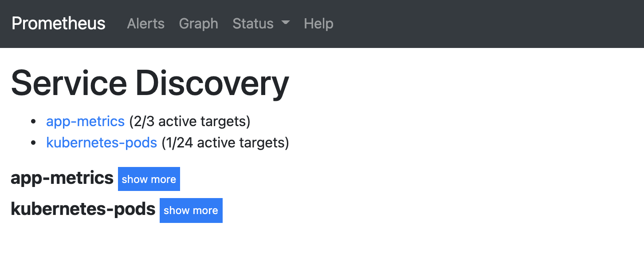
Task: Open the Alerts page
Action: coord(145,24)
